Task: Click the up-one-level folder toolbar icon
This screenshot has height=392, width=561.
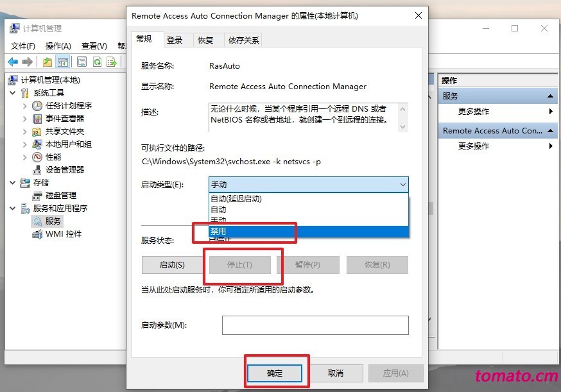Action: coord(47,62)
